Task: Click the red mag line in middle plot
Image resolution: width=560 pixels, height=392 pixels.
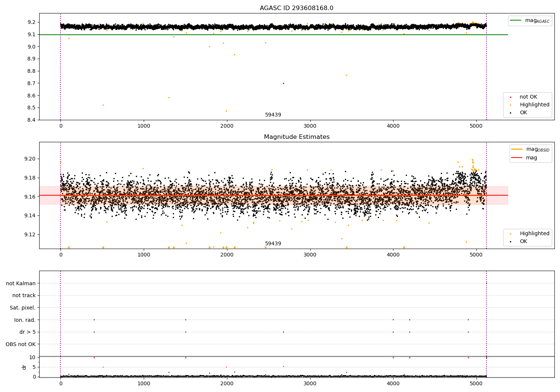Action: tap(273, 195)
